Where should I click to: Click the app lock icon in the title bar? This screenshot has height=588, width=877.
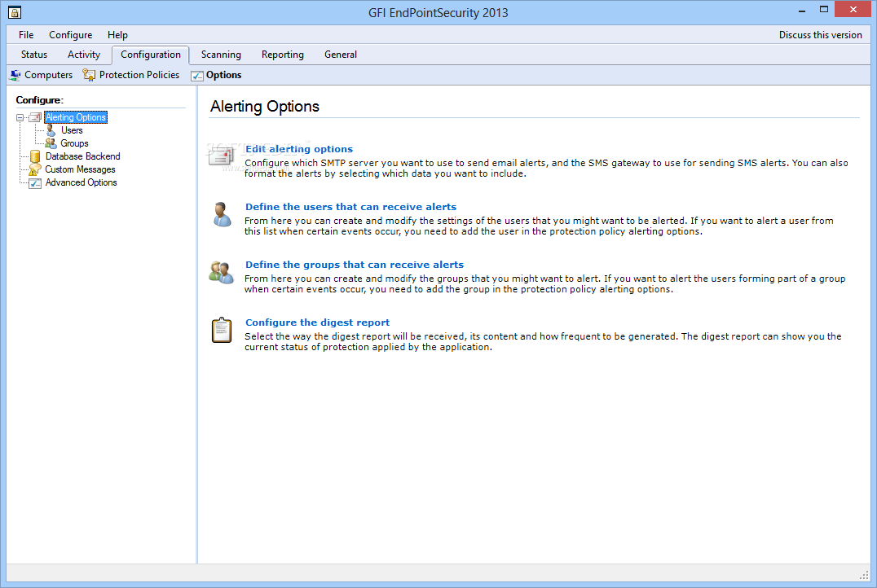tap(15, 12)
